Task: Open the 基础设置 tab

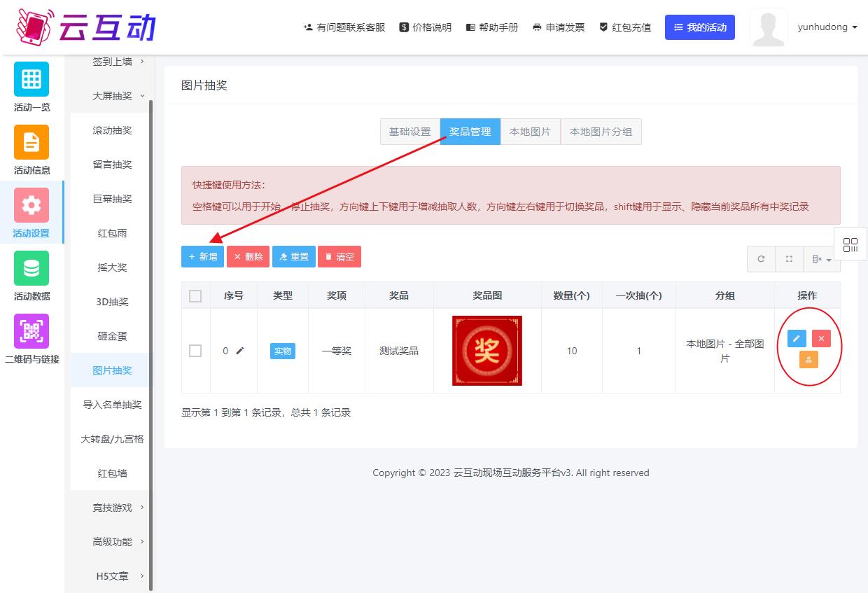Action: tap(409, 132)
